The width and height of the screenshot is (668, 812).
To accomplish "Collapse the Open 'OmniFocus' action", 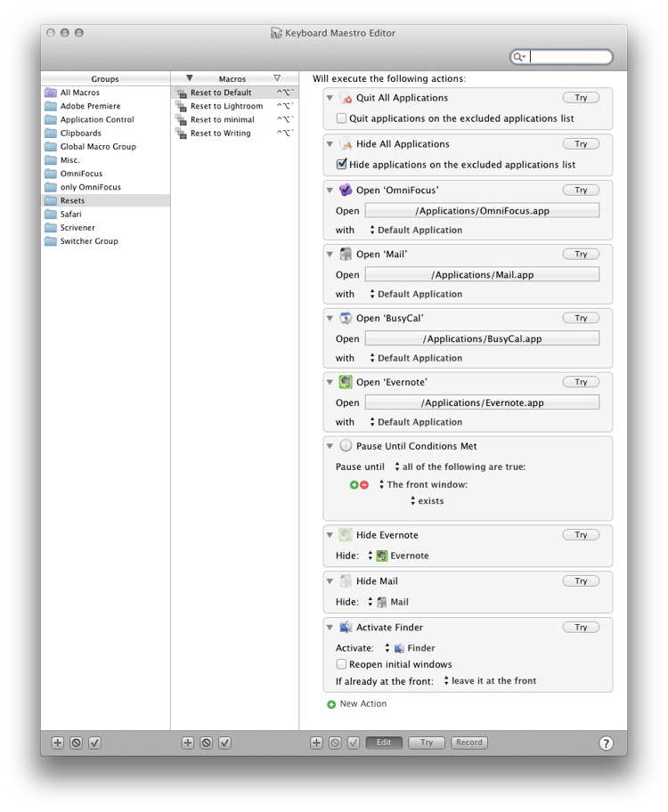I will pyautogui.click(x=330, y=190).
